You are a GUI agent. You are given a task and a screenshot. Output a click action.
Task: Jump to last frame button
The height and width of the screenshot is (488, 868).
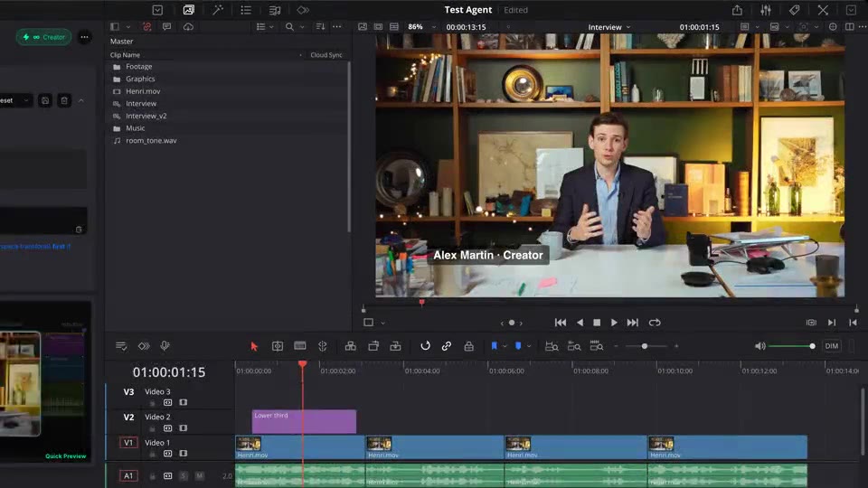pyautogui.click(x=632, y=323)
